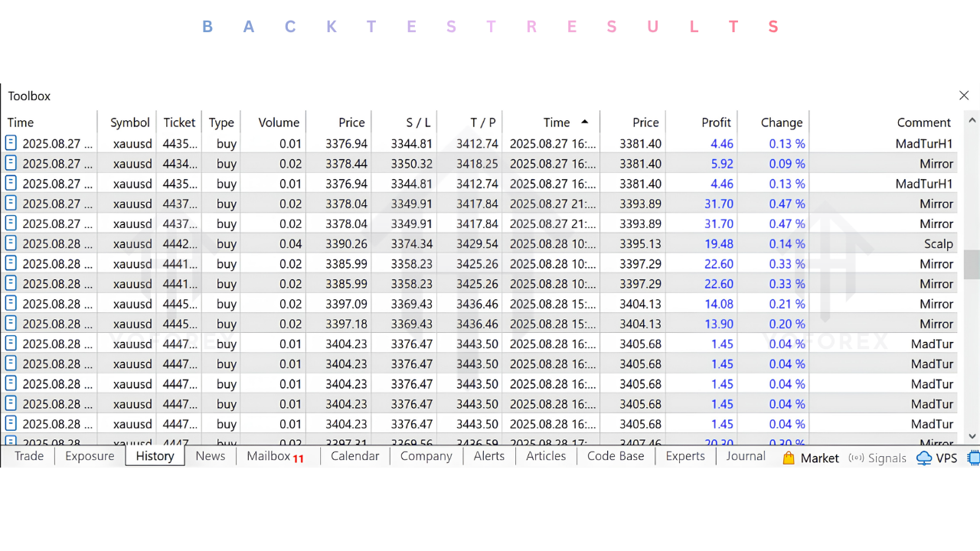980x551 pixels.
Task: Sort the table by the Profit column
Action: pyautogui.click(x=716, y=122)
